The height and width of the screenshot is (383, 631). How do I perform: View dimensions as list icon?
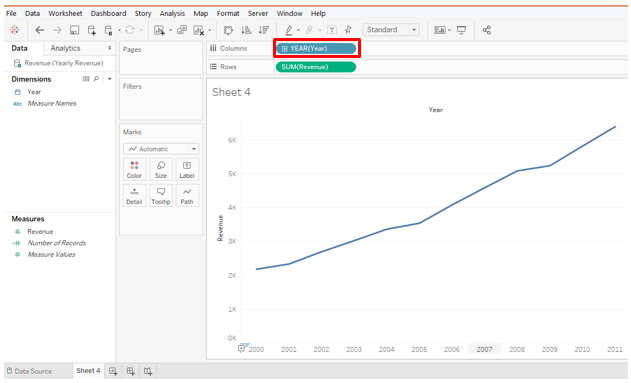86,79
